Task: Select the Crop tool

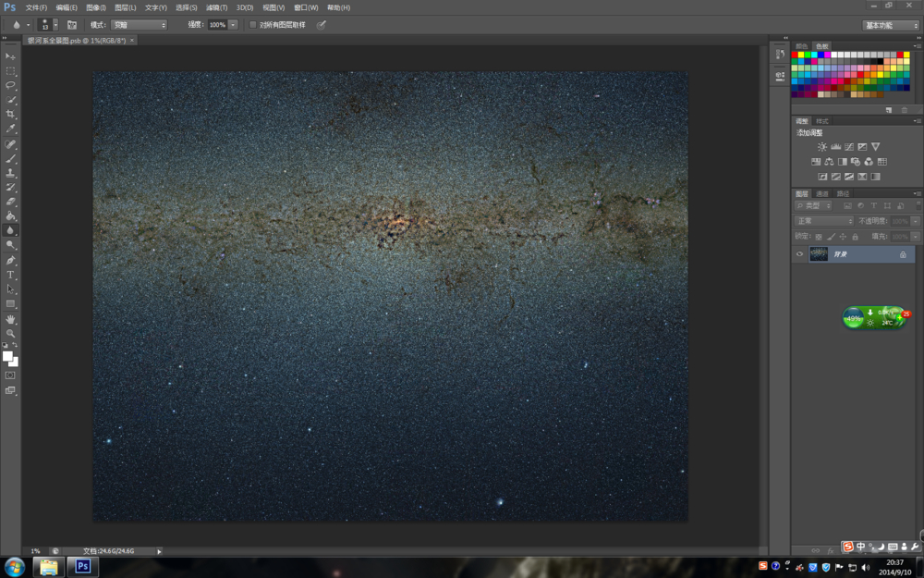Action: (11, 114)
